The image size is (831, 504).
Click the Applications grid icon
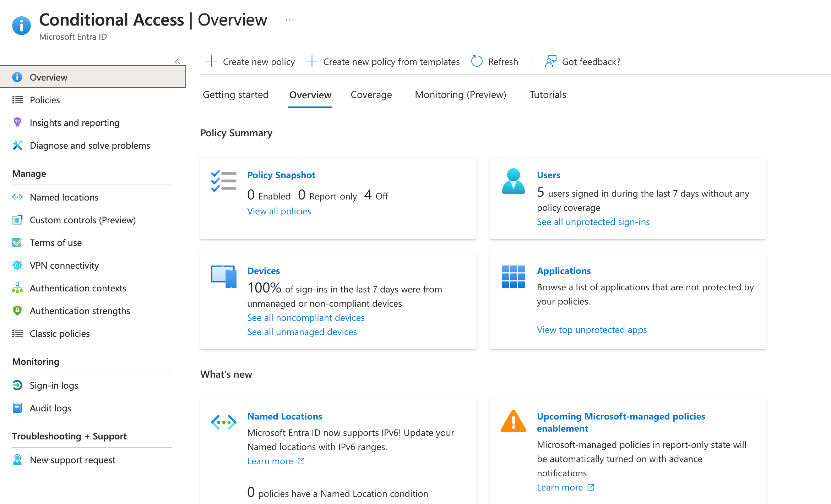514,277
